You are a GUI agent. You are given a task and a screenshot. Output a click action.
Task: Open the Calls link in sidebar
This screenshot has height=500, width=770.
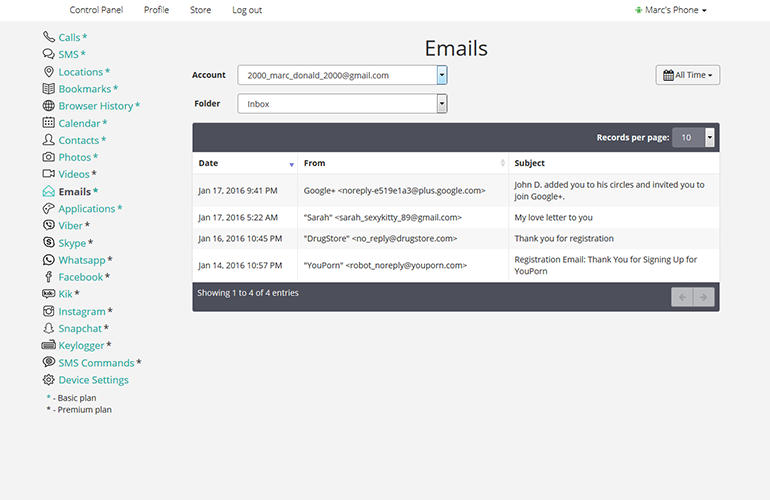click(69, 37)
